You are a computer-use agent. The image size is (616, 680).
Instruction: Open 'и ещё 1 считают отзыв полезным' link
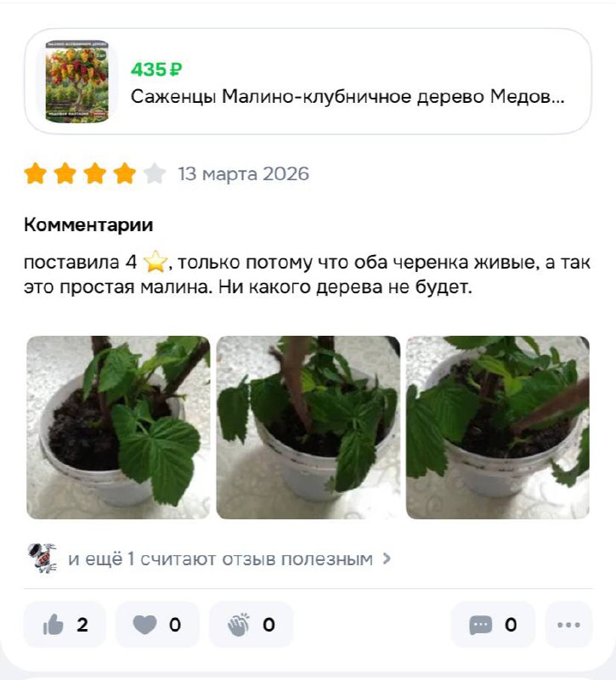(220, 559)
